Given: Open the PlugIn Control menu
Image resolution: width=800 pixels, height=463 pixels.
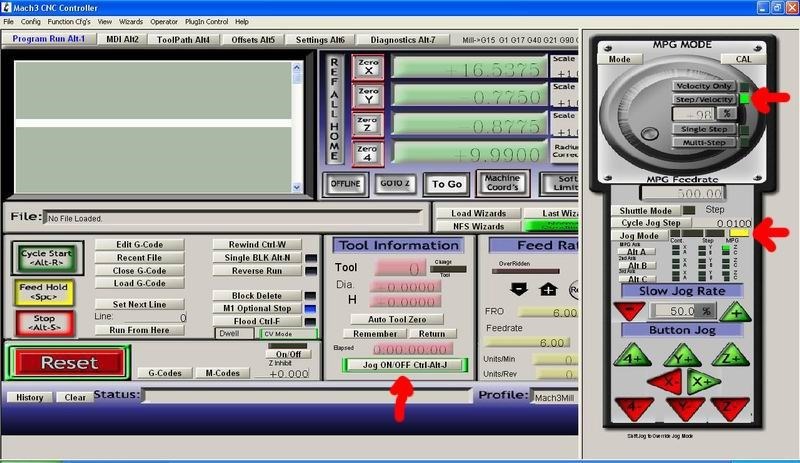Looking at the screenshot, I should point(207,22).
